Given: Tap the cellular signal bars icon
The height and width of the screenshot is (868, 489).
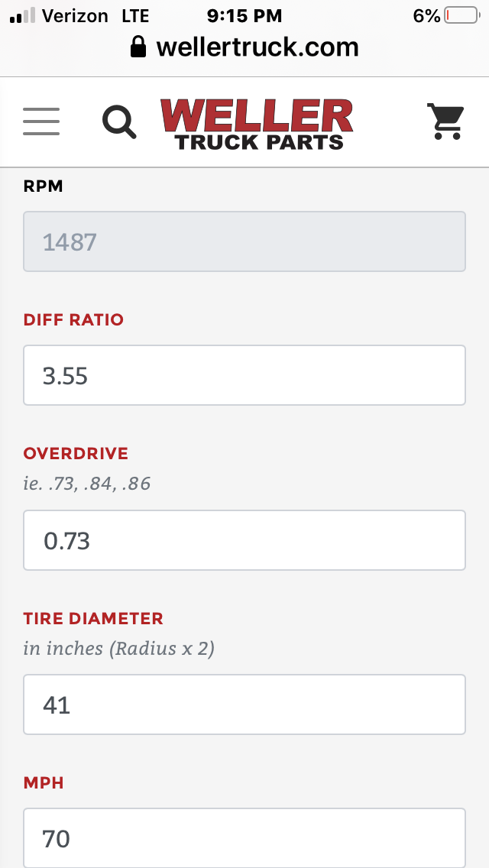Looking at the screenshot, I should click(23, 15).
